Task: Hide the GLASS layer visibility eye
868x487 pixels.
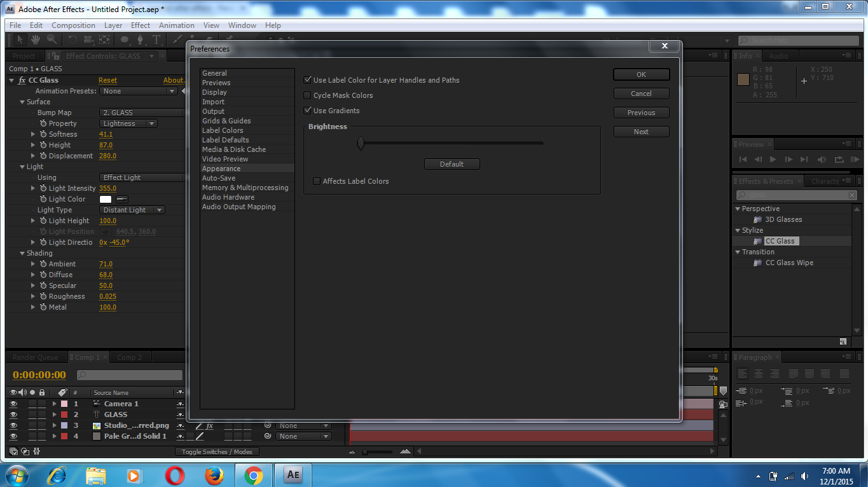Action: (13, 415)
